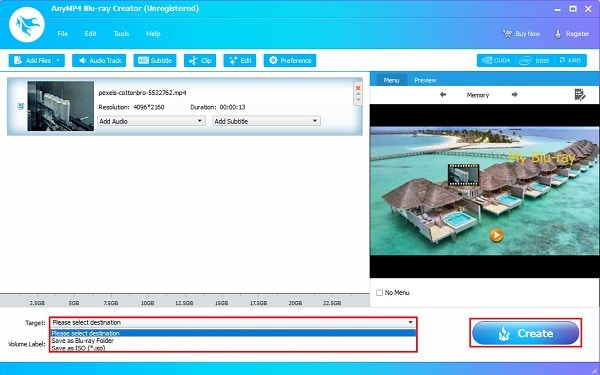Open the Edit effects tool

point(240,60)
